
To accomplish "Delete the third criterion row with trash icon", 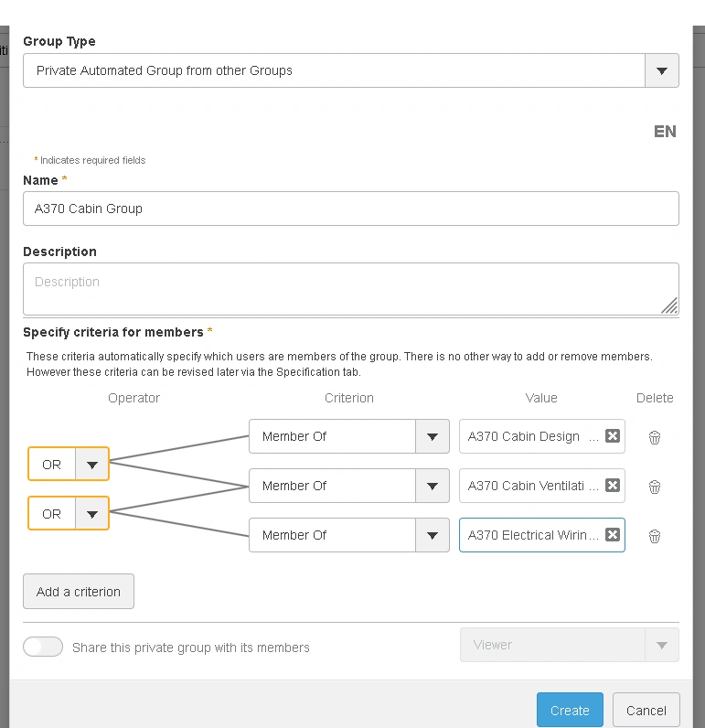I will [655, 536].
